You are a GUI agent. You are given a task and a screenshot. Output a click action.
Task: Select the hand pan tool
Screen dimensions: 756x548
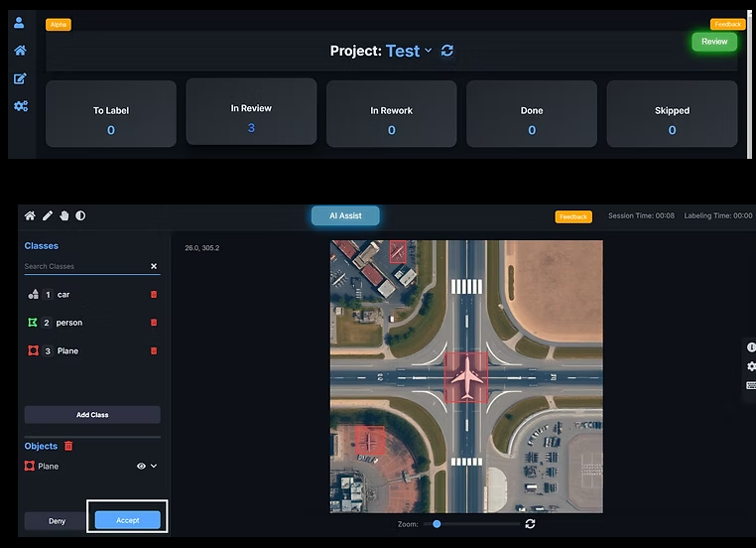tap(63, 215)
